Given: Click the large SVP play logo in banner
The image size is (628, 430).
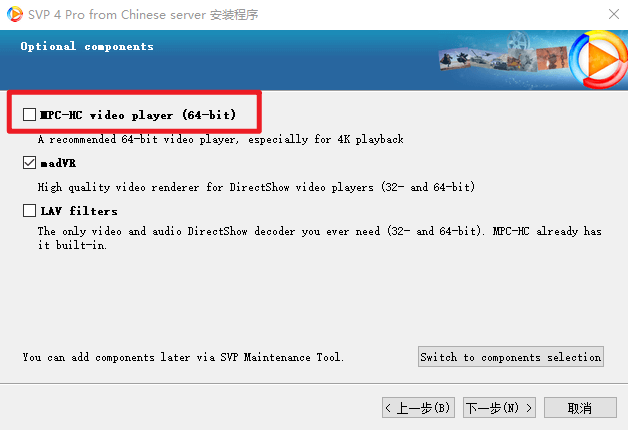Looking at the screenshot, I should click(599, 59).
